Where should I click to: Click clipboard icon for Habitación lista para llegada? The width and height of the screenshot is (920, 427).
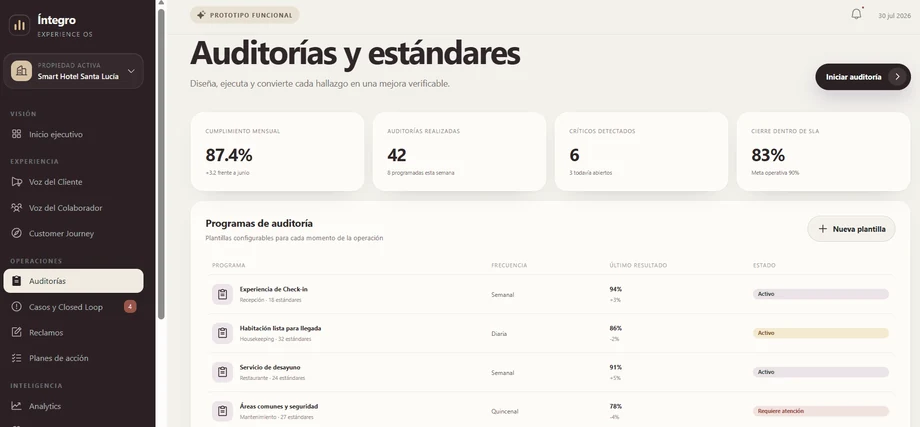222,333
